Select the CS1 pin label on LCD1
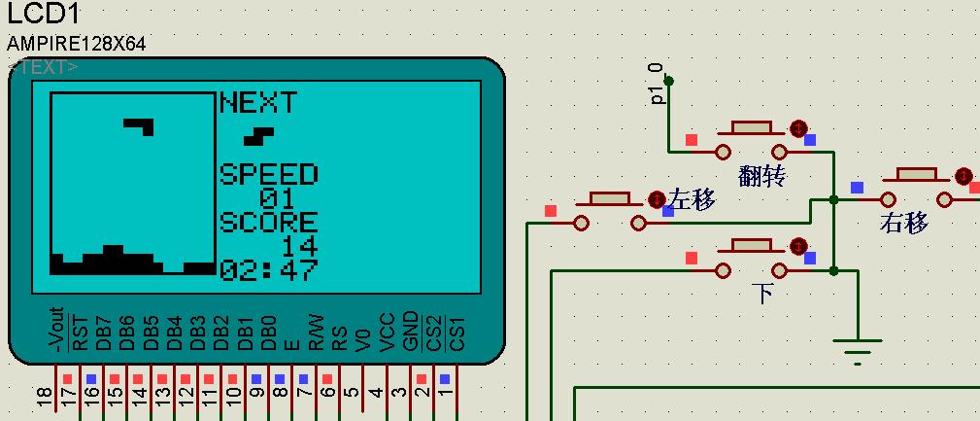980x421 pixels. click(x=457, y=334)
